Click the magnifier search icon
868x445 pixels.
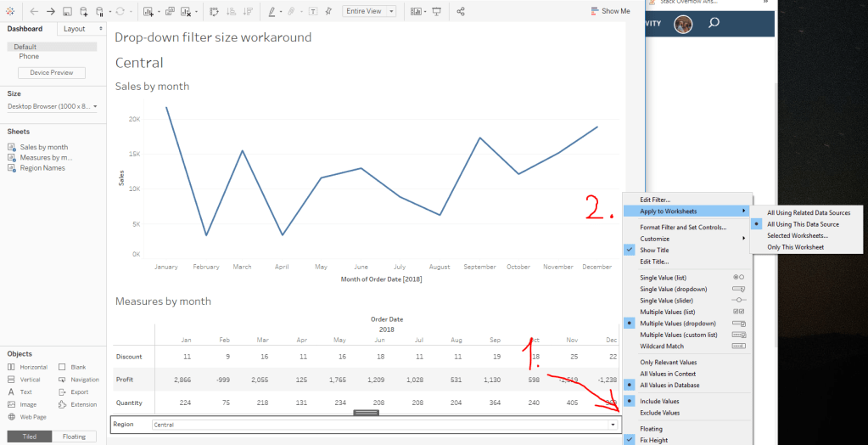714,23
